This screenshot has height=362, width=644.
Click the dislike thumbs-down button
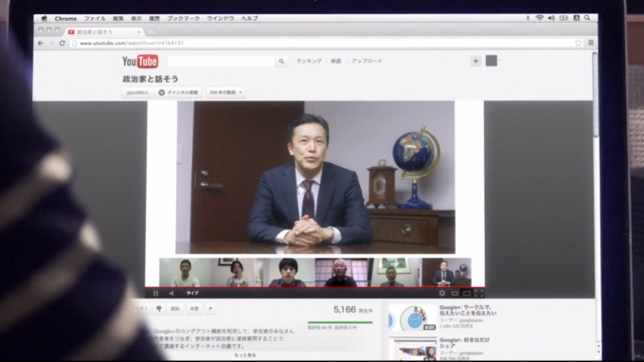tap(159, 309)
